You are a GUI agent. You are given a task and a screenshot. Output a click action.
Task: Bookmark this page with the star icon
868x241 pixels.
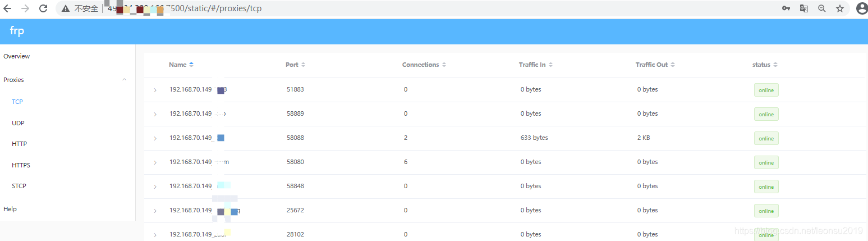840,8
